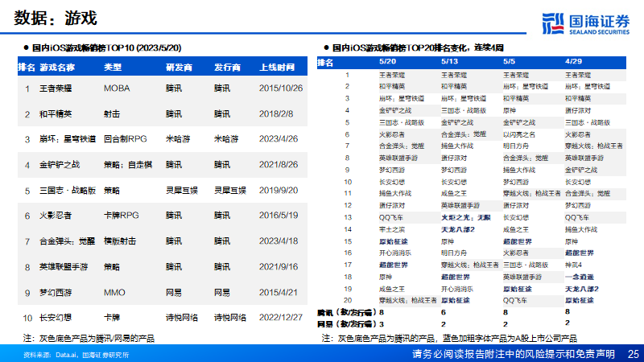The height and width of the screenshot is (362, 644).
Task: Click 三国志·战略版 in the TOP10 table
Action: [x=68, y=191]
